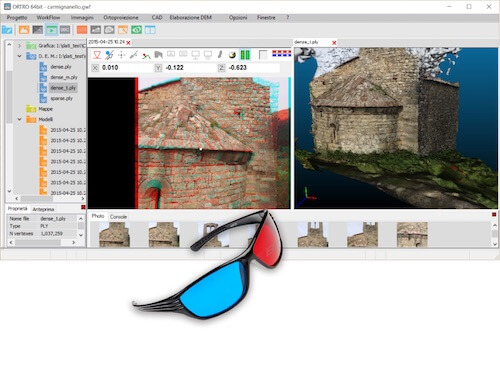Click the dark pen icon in stereo toolbar

point(220,55)
